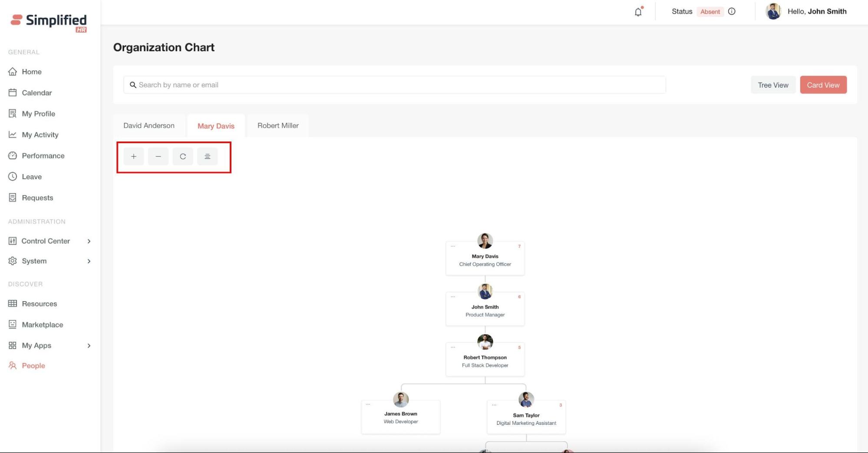Expand My Apps submenu arrow
The width and height of the screenshot is (868, 453).
tap(89, 346)
